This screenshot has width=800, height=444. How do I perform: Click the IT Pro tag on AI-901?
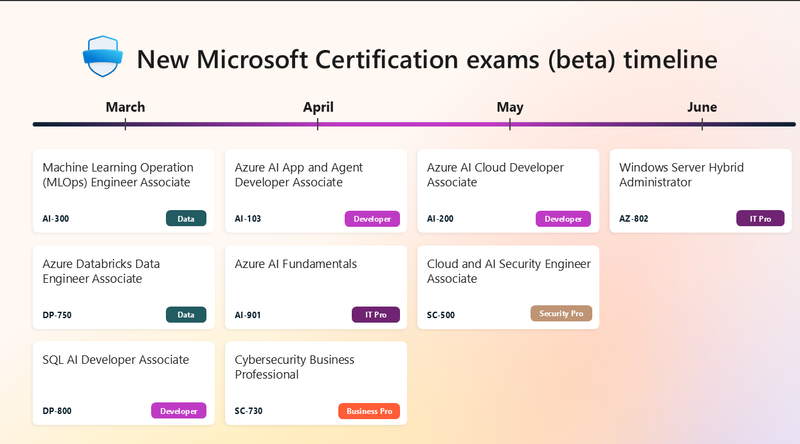(x=375, y=315)
